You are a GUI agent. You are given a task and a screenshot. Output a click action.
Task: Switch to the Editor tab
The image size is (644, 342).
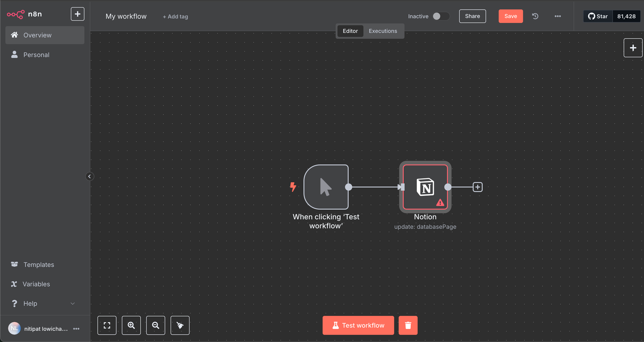350,31
